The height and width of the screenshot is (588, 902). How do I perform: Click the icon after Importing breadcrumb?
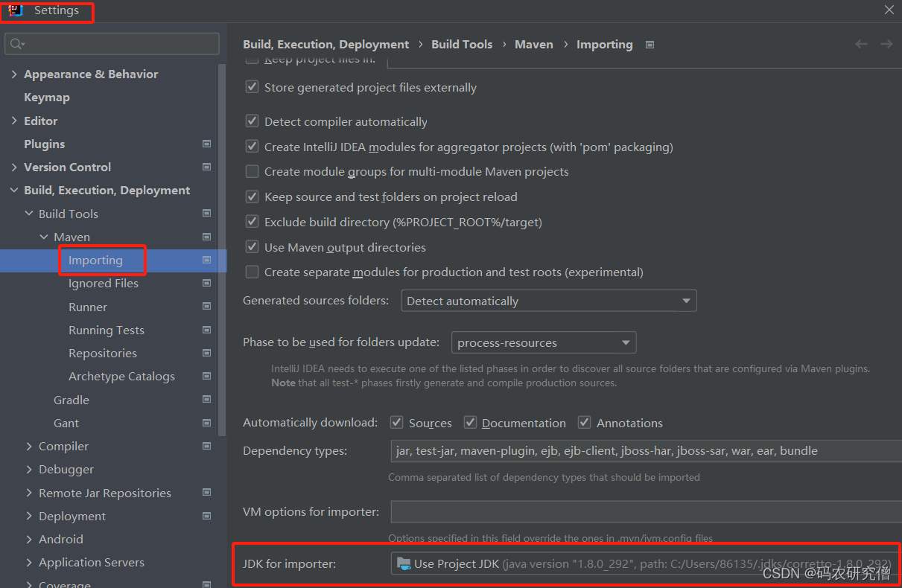(x=649, y=44)
